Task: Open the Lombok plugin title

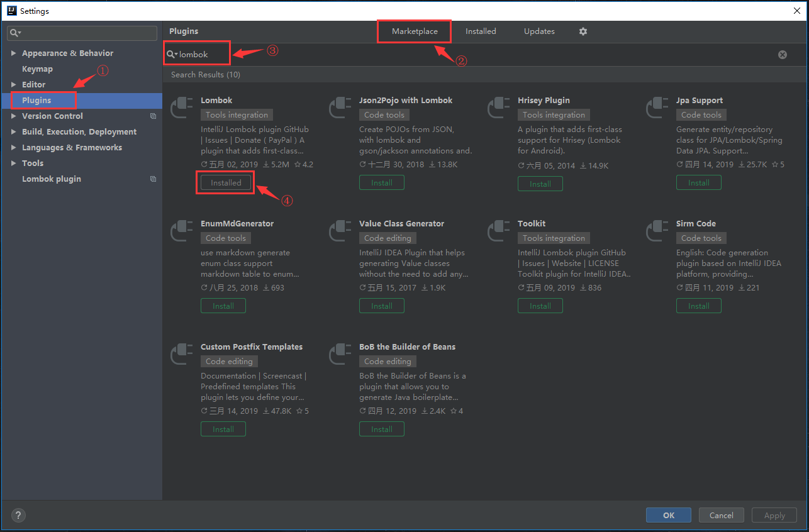Action: 216,101
